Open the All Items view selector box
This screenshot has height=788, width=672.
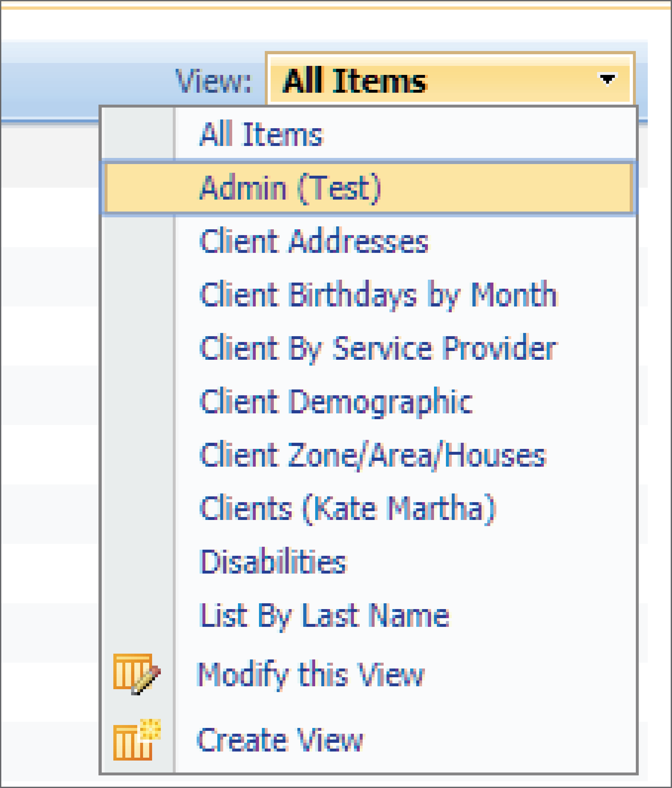coord(450,79)
